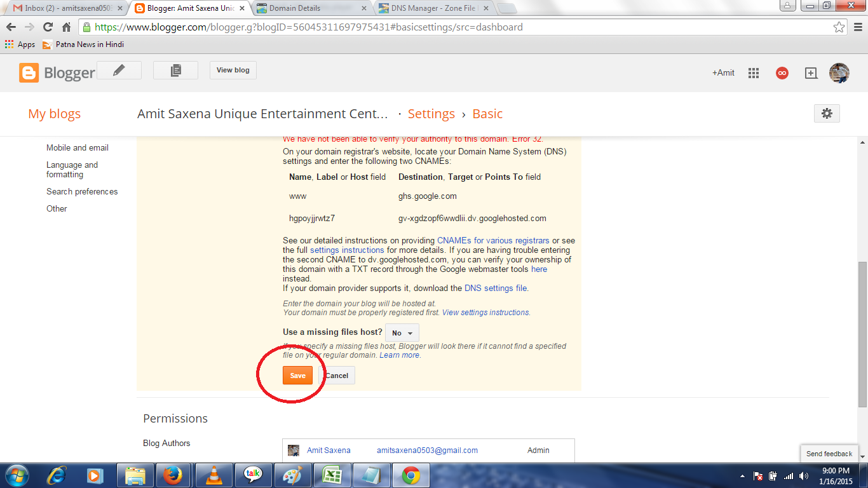Click the page vertical scrollbar
This screenshot has width=868, height=488.
(x=862, y=334)
